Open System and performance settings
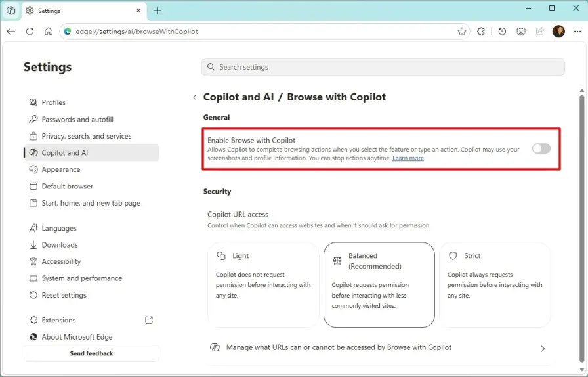588x377 pixels. pyautogui.click(x=91, y=278)
